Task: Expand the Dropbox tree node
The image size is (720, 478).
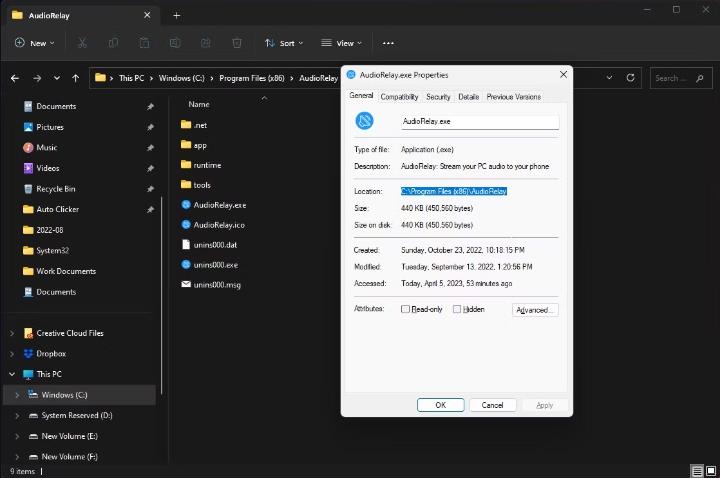Action: [12, 354]
